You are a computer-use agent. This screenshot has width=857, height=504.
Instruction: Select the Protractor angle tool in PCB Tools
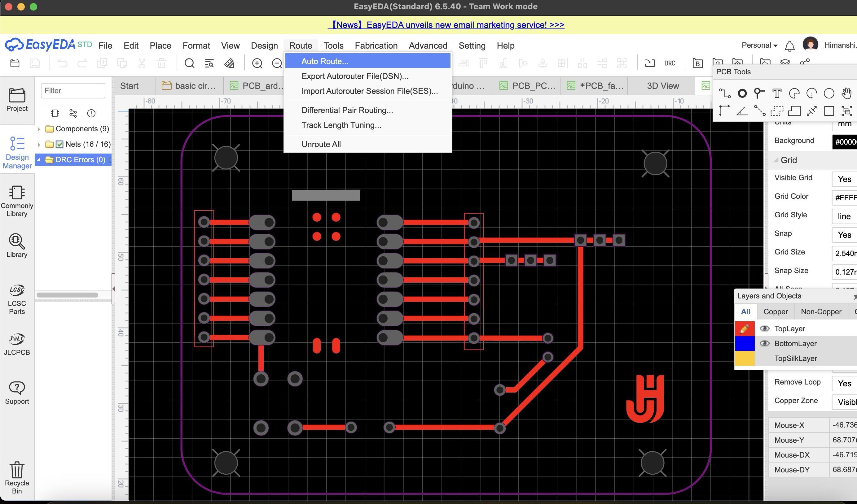coord(742,111)
